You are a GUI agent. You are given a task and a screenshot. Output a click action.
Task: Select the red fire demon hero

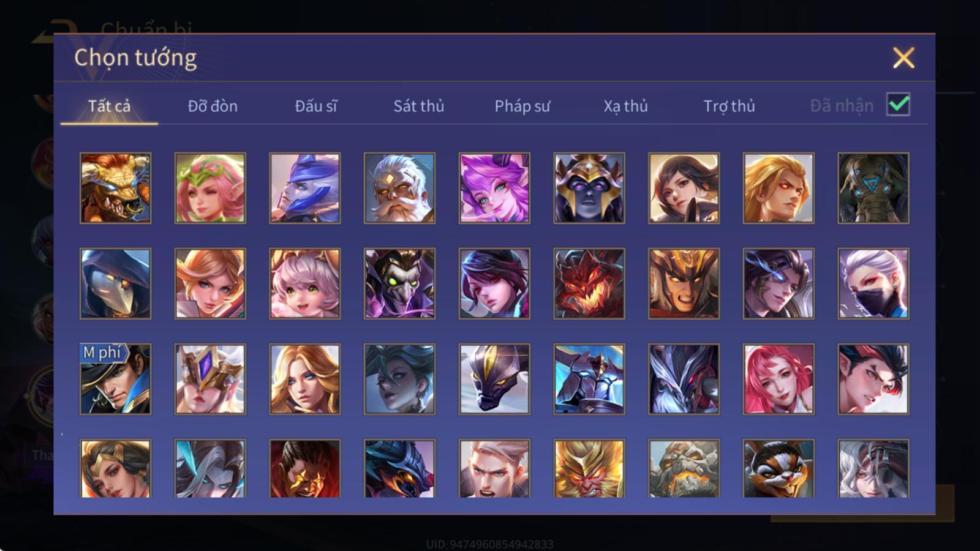589,283
